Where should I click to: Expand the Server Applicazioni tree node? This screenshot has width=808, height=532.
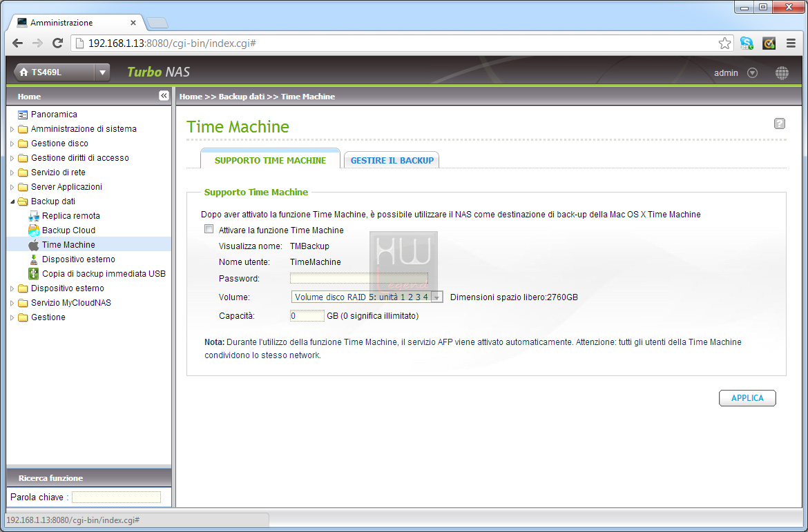(x=12, y=187)
